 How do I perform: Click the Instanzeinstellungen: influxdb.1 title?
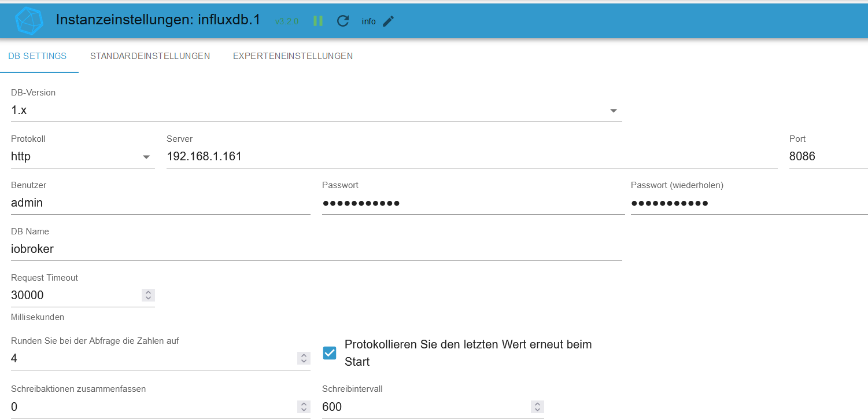point(158,20)
